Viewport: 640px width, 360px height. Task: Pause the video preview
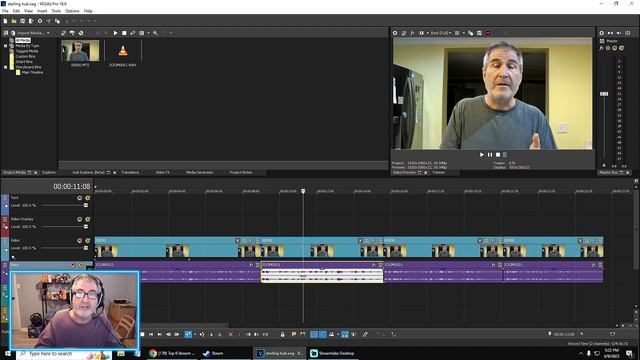pos(490,155)
